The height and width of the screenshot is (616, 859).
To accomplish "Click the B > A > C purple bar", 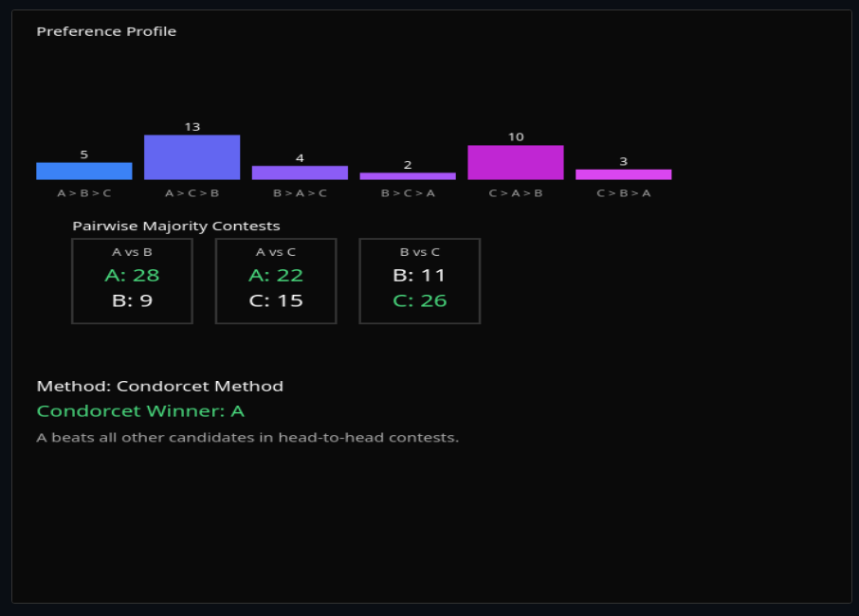I will (300, 172).
